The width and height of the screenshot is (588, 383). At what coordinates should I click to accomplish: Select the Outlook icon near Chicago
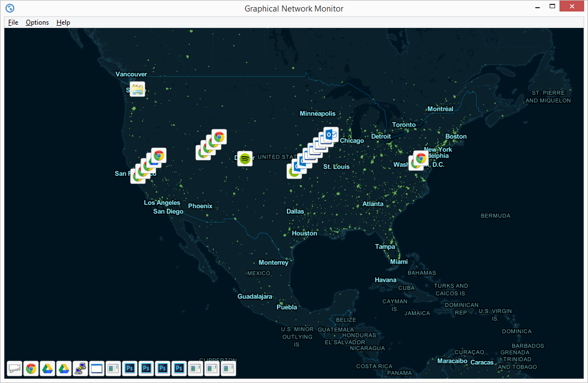330,135
